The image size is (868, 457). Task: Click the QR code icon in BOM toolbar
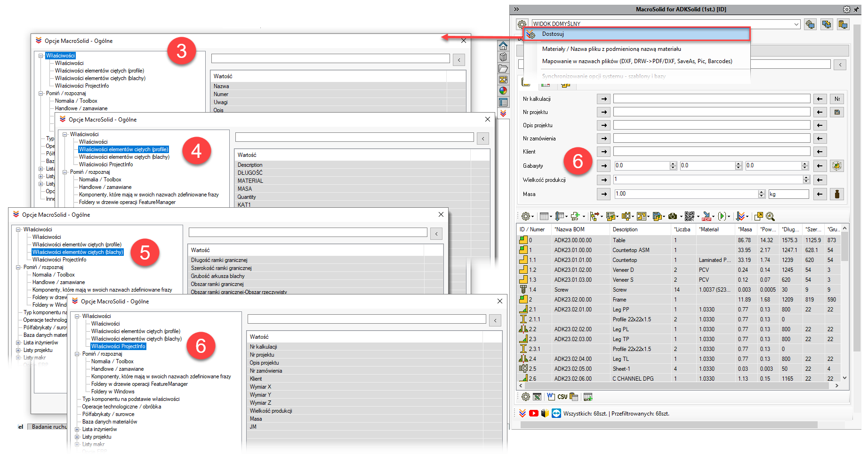(x=690, y=216)
